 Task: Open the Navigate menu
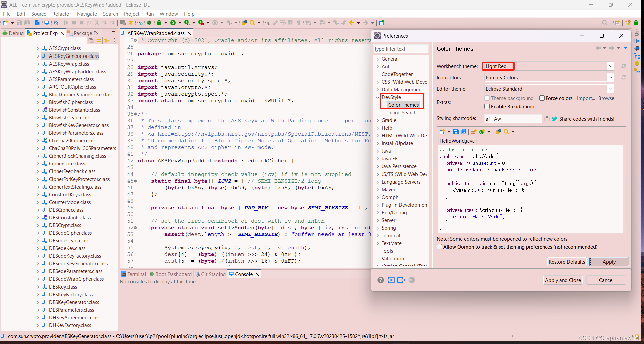[87, 14]
